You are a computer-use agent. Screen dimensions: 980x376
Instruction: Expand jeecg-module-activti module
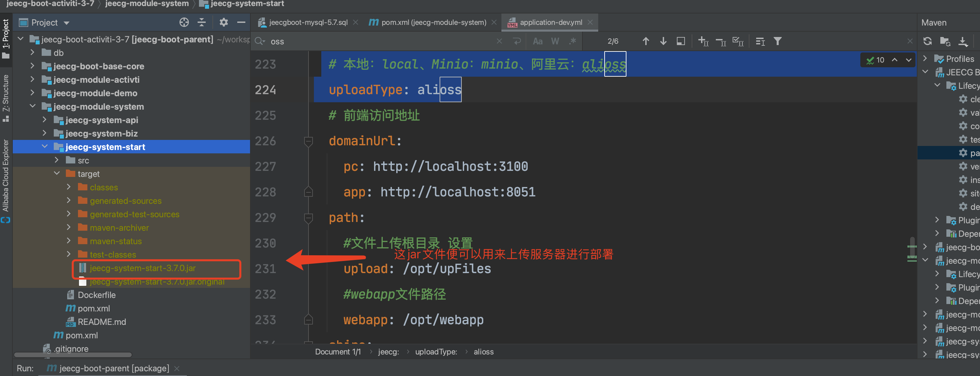click(x=32, y=79)
